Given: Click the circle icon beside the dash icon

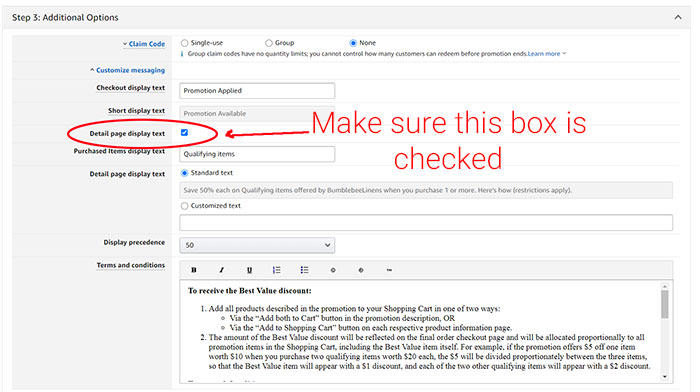Looking at the screenshot, I should click(x=361, y=270).
